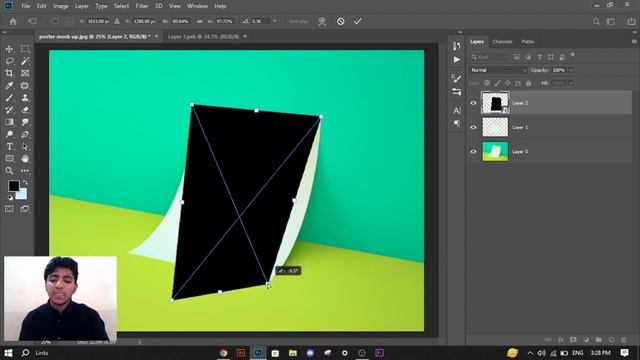
Task: Select the Pen tool
Action: [25, 134]
